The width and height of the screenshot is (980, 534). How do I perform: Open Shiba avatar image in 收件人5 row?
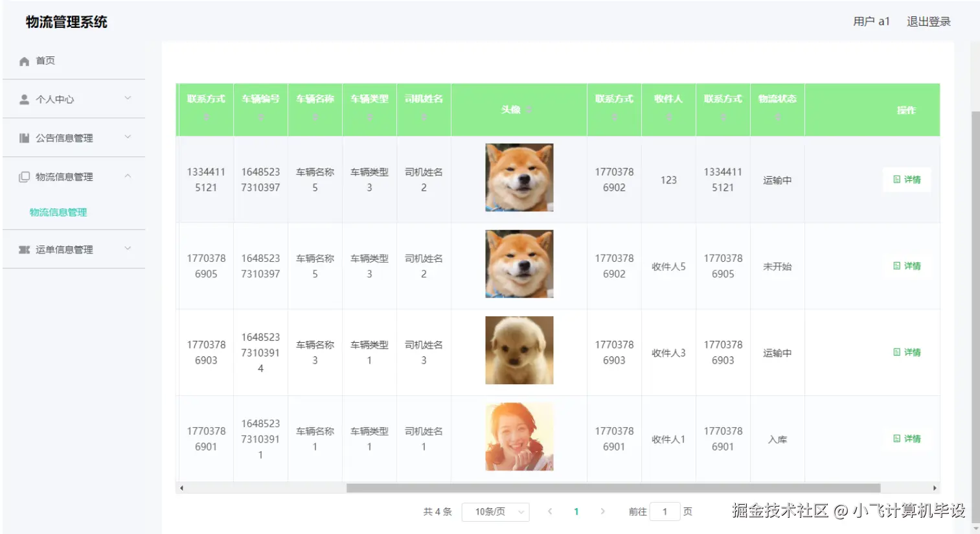[x=519, y=264]
